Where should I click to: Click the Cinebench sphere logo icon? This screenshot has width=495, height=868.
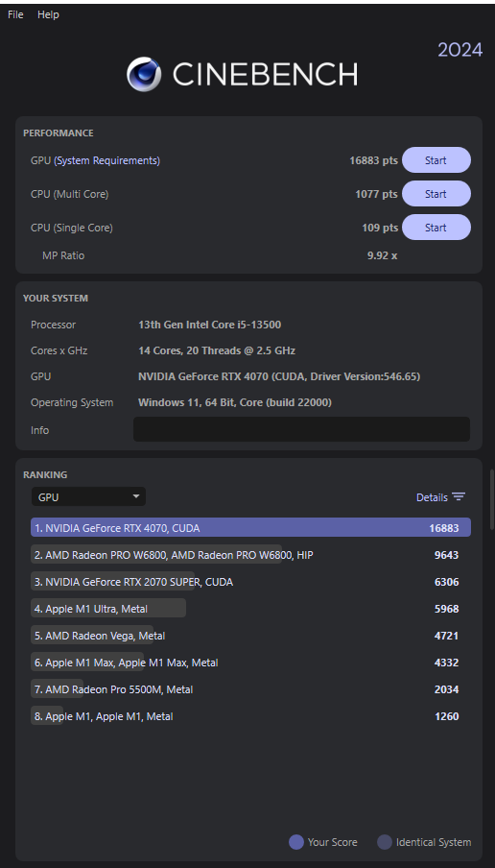pos(144,74)
